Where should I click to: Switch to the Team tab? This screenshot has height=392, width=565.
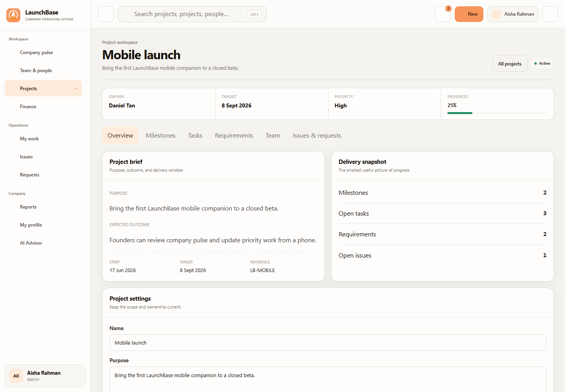273,136
